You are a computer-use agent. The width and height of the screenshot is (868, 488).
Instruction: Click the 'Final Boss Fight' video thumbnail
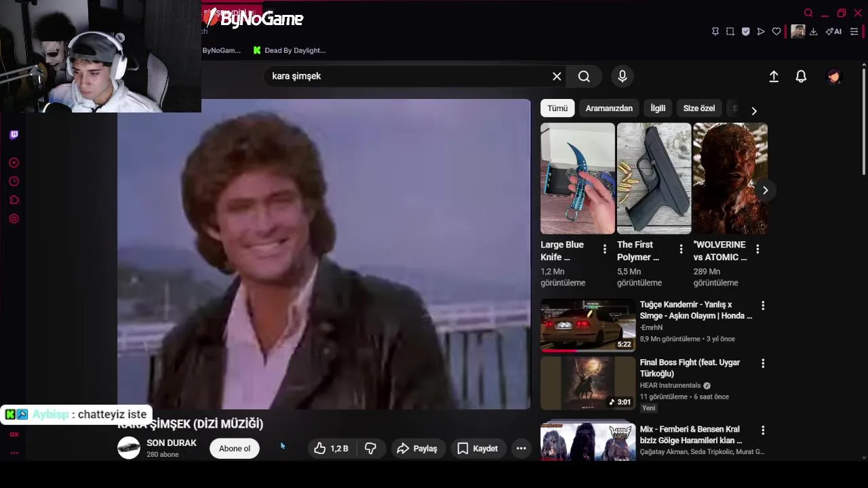pos(588,383)
